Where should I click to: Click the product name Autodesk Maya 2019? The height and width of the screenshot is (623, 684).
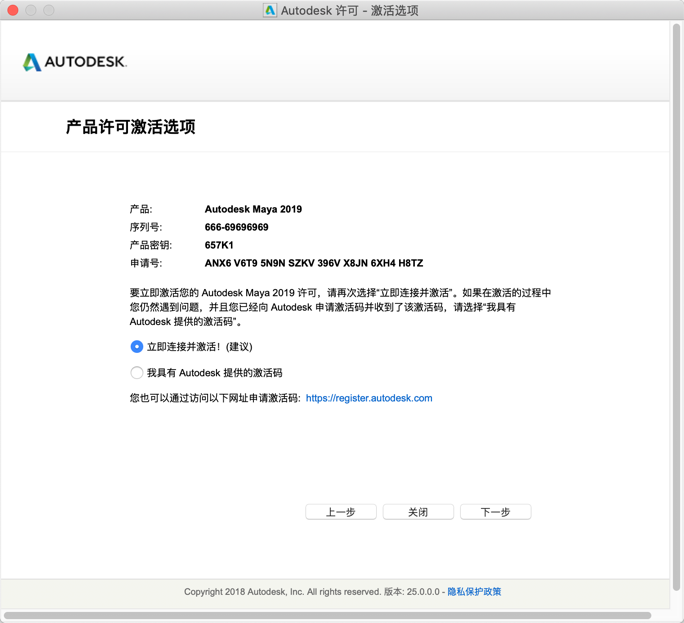click(x=253, y=210)
